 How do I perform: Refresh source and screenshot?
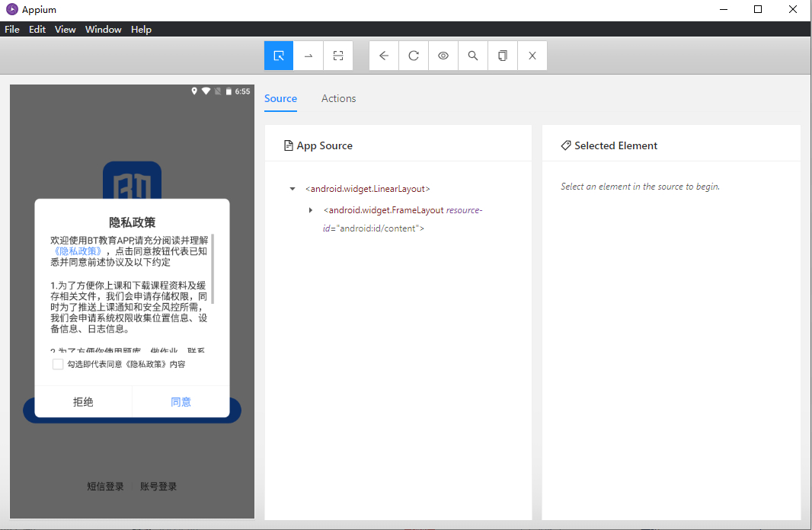[414, 56]
